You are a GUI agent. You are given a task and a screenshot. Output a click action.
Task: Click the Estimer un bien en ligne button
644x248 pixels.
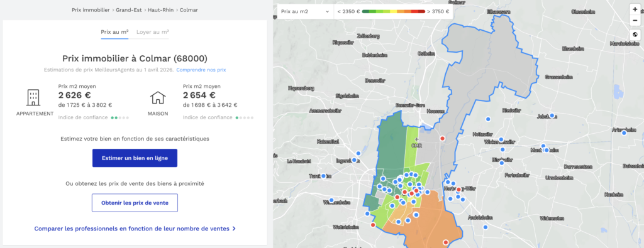[x=135, y=158]
